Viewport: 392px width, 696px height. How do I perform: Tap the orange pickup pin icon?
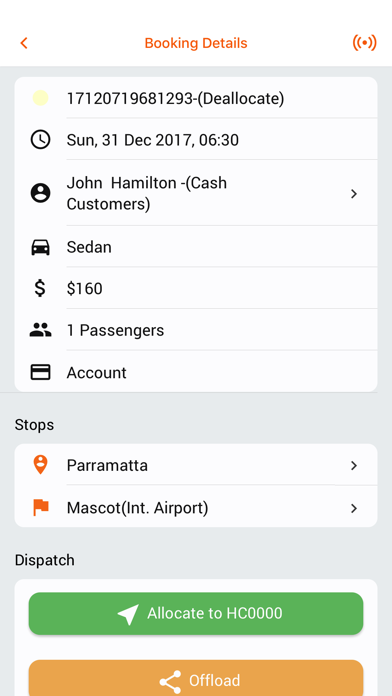tap(40, 465)
